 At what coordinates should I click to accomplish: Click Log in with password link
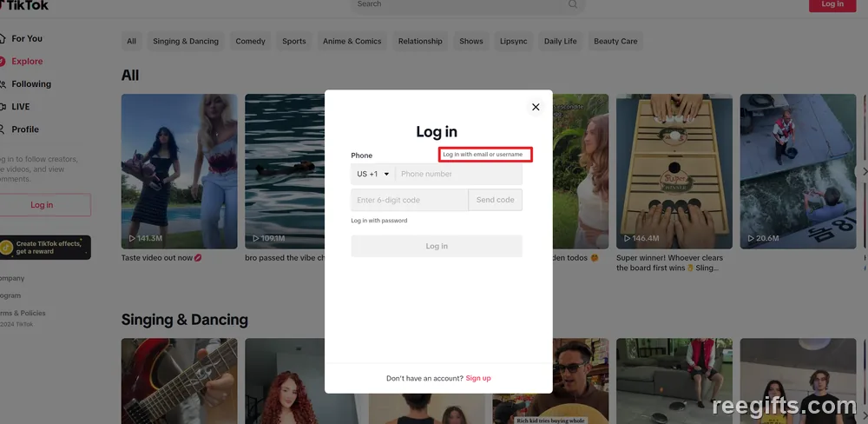379,221
